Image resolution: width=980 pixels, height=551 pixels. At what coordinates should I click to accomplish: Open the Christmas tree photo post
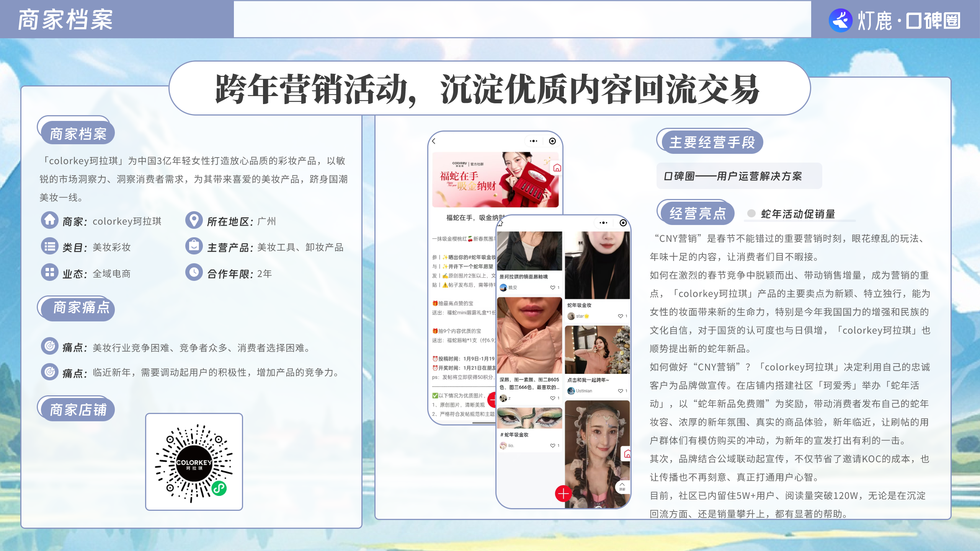coord(597,350)
